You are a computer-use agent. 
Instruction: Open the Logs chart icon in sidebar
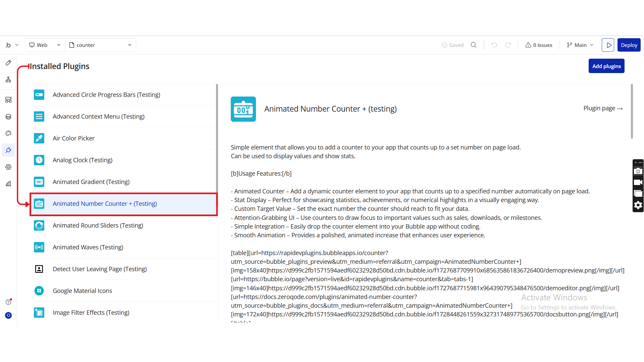click(8, 184)
